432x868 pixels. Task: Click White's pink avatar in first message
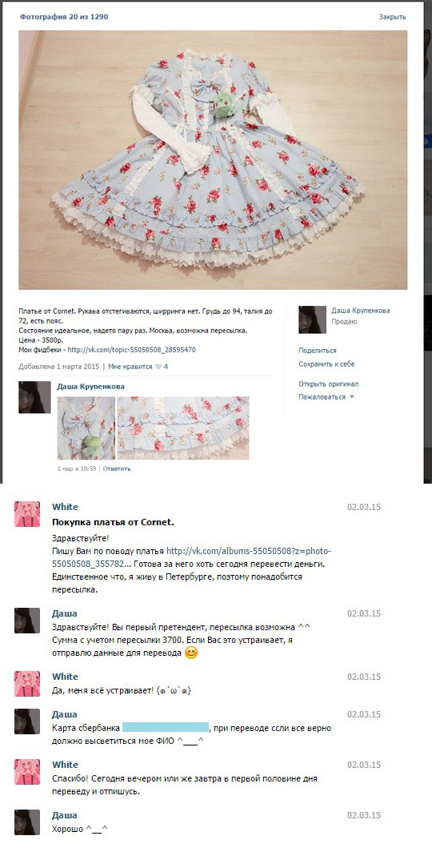[x=27, y=514]
